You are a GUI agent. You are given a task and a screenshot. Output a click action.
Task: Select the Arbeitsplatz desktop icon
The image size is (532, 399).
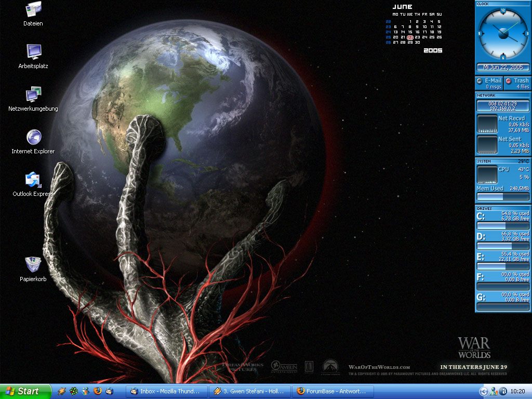click(33, 56)
